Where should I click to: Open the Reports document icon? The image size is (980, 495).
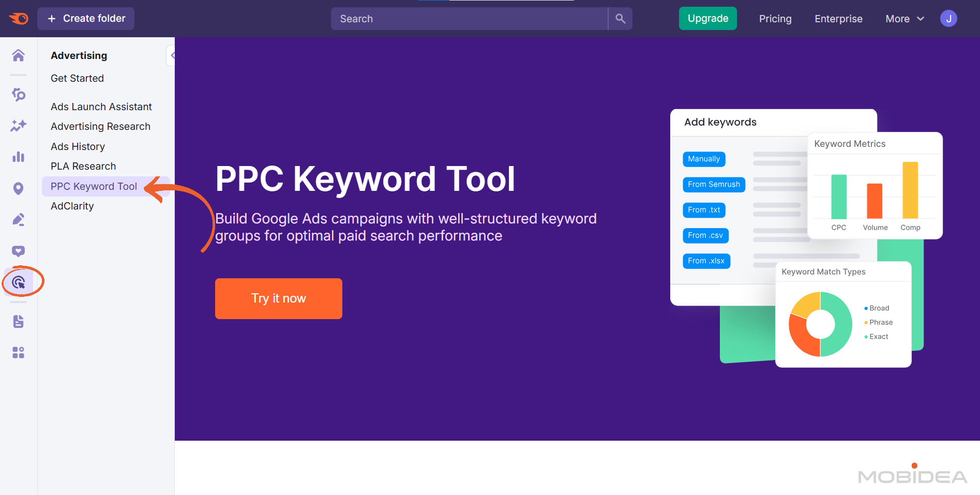pyautogui.click(x=19, y=321)
